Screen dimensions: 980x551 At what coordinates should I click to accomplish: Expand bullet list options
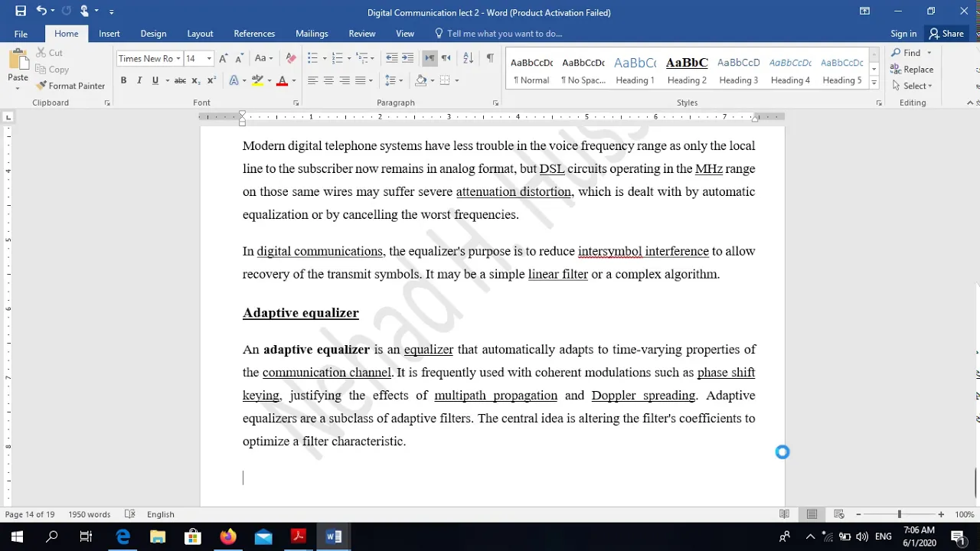(x=324, y=59)
